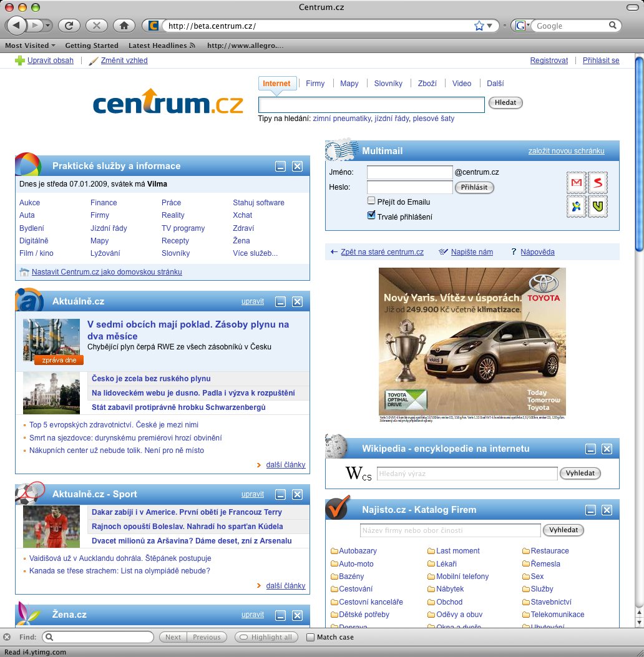
Task: Open the address bar history dropdown arrow
Action: [x=489, y=26]
